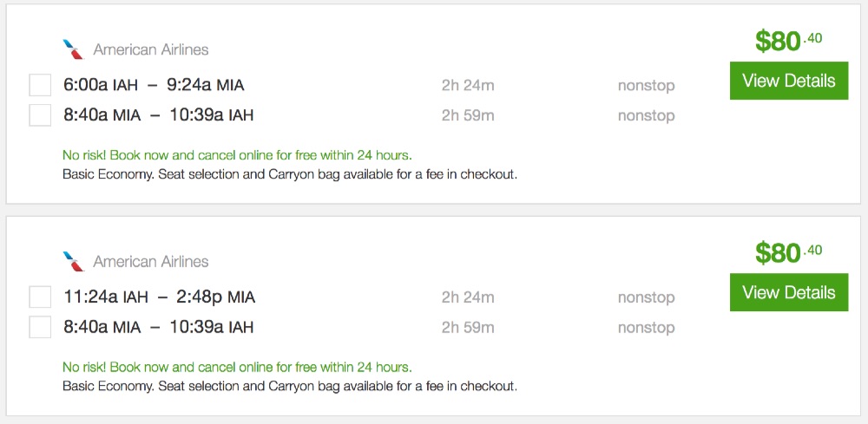Viewport: 868px width, 424px height.
Task: Click the American Airlines name in the first card
Action: pos(151,49)
